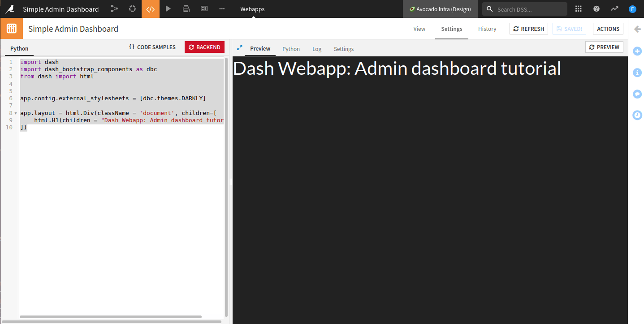Click the orange webapp type icon
This screenshot has width=644, height=324.
12,29
